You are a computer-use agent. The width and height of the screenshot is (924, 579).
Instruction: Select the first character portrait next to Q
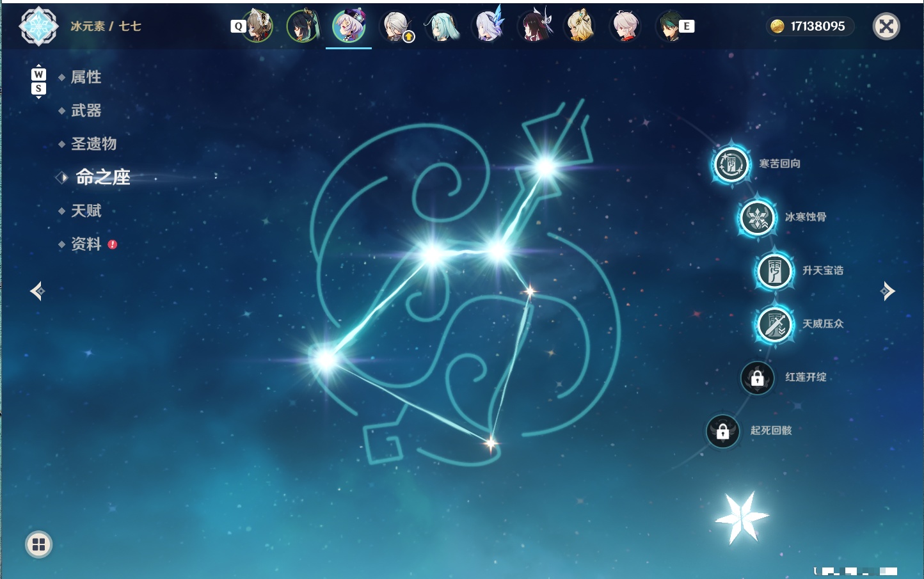(257, 26)
